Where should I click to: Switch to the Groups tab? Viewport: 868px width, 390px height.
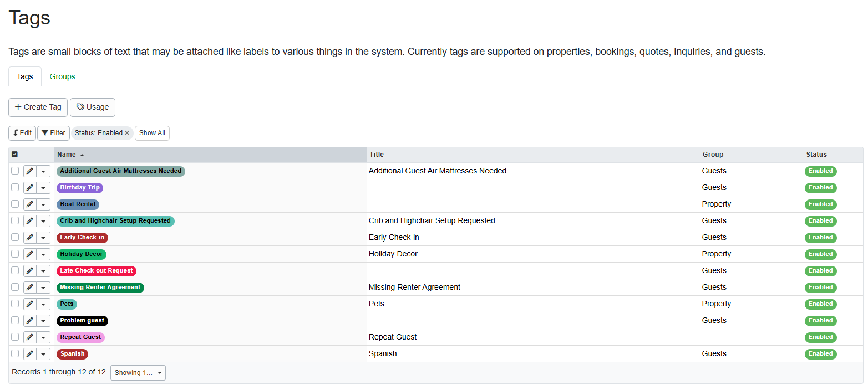pos(62,76)
